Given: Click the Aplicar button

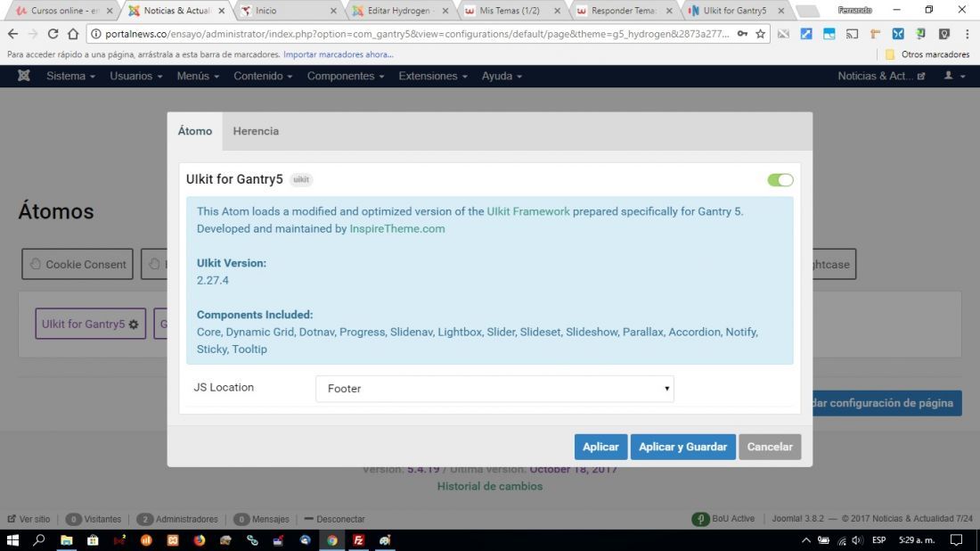Looking at the screenshot, I should (600, 448).
